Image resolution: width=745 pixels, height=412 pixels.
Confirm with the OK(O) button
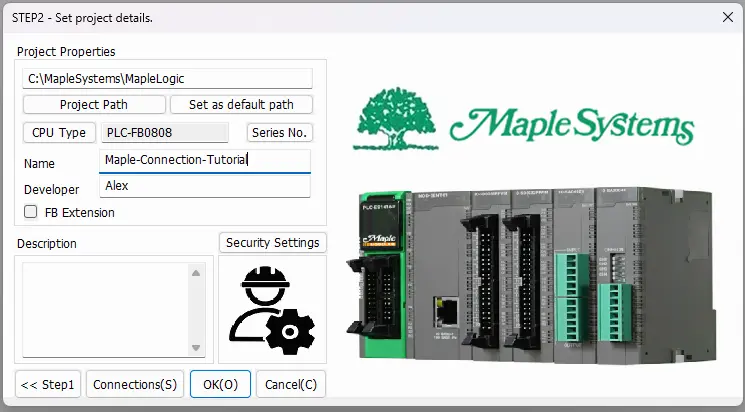pyautogui.click(x=220, y=384)
